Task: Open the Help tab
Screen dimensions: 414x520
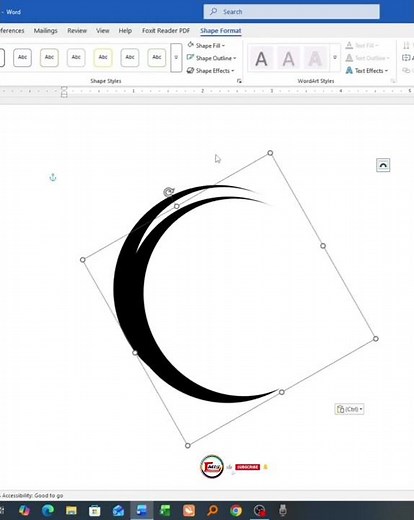Action: (125, 31)
